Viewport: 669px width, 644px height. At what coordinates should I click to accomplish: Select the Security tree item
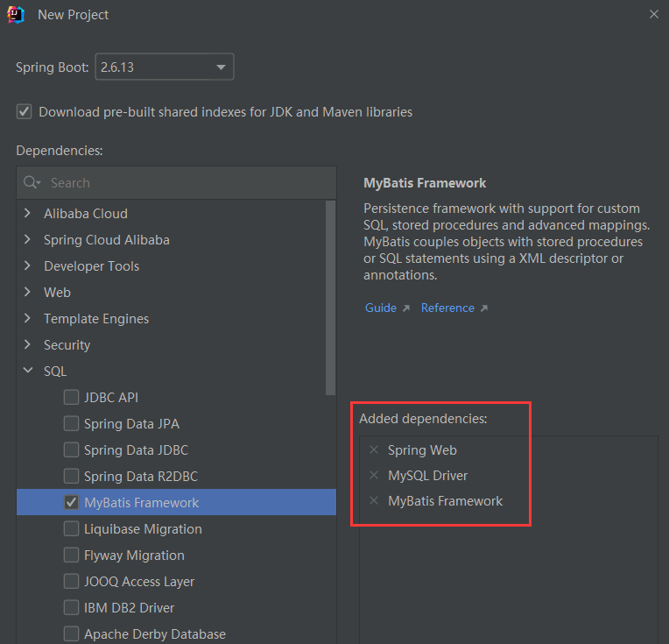[67, 344]
